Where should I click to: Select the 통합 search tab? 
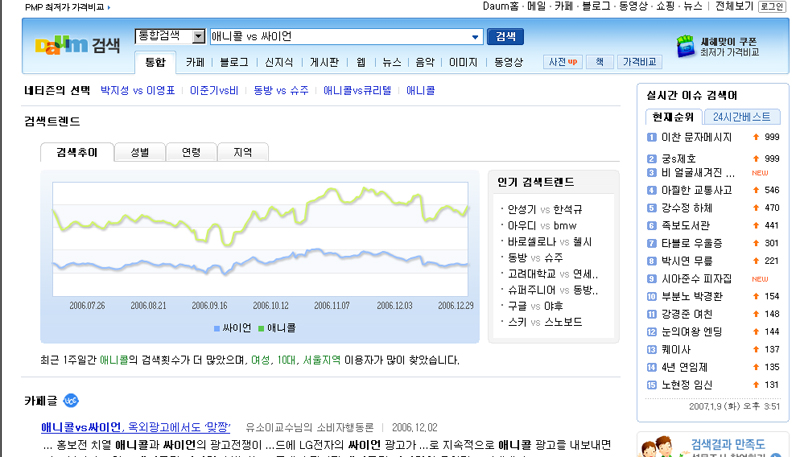[155, 62]
